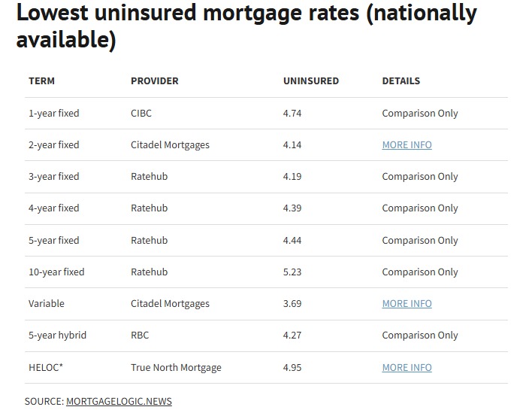This screenshot has height=413, width=532.
Task: Select the True North Mortgage cell
Action: [176, 367]
